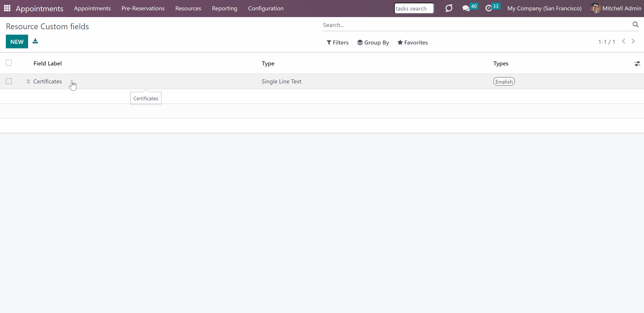The width and height of the screenshot is (644, 313).
Task: Select all records header checkbox
Action: click(9, 63)
